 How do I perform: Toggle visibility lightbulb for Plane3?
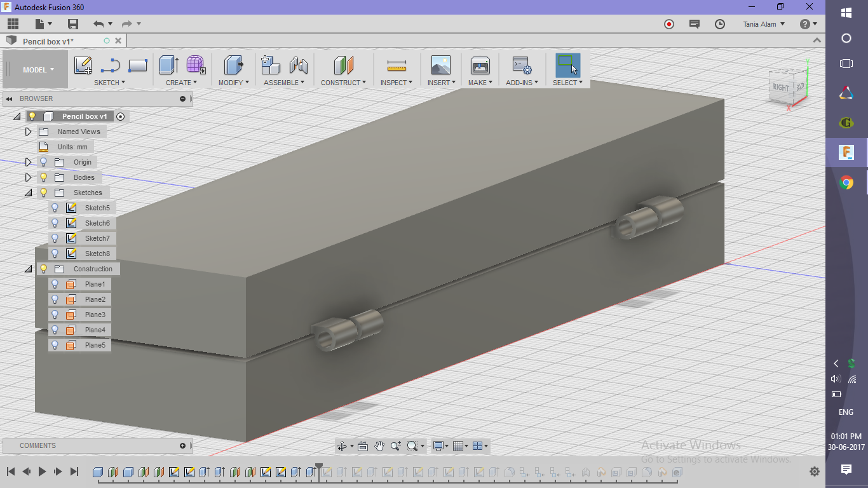(x=55, y=315)
